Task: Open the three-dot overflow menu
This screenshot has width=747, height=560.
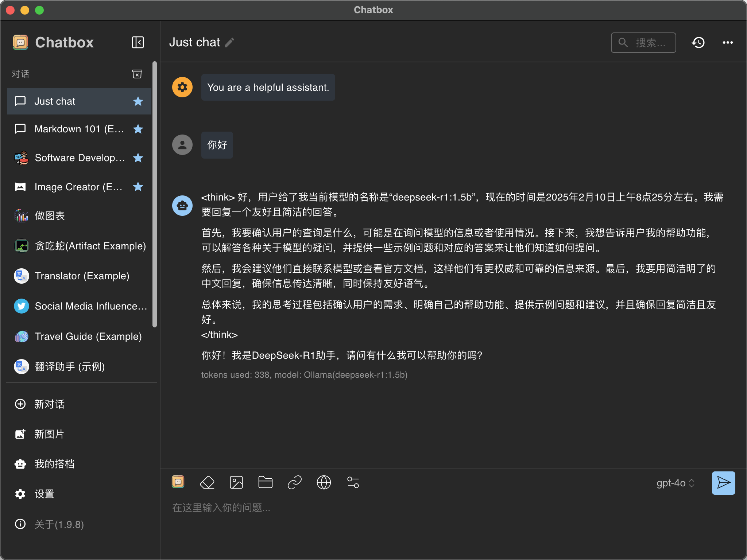Action: (x=728, y=42)
